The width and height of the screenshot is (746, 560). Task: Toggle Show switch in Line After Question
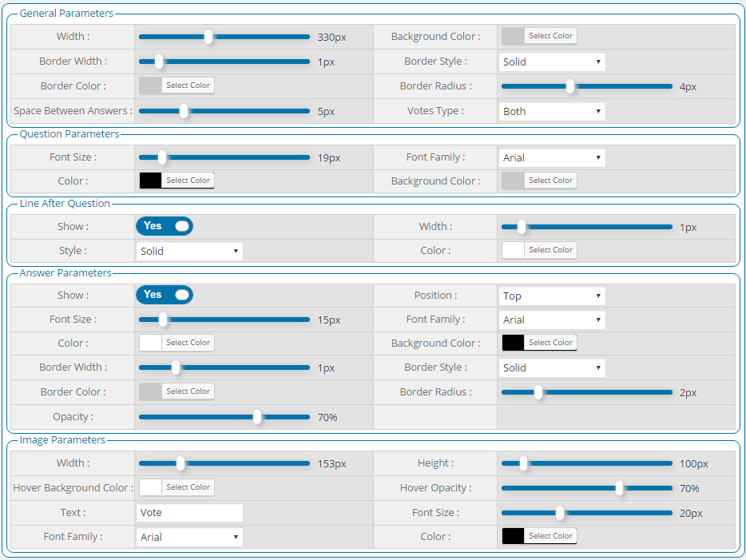click(164, 226)
